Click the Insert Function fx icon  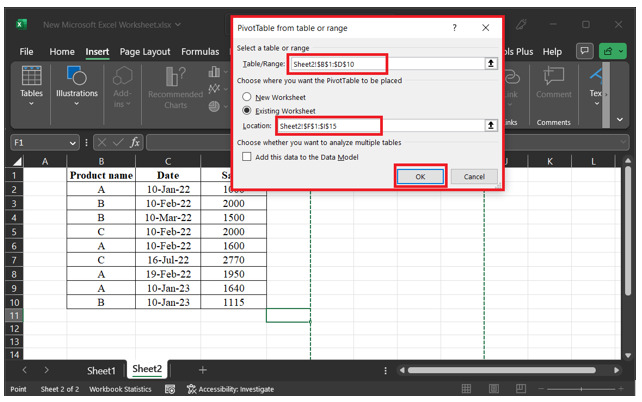pyautogui.click(x=133, y=142)
